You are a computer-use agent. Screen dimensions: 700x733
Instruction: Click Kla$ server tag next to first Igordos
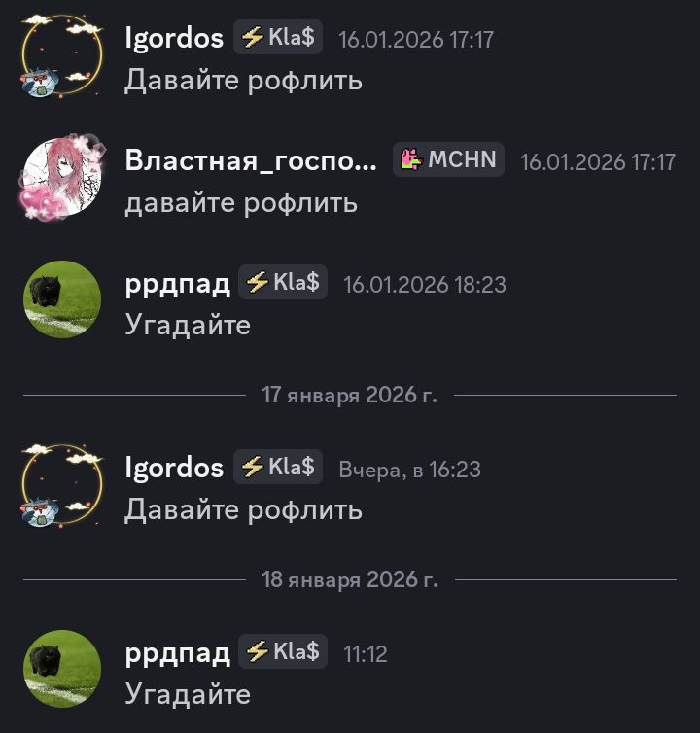278,37
